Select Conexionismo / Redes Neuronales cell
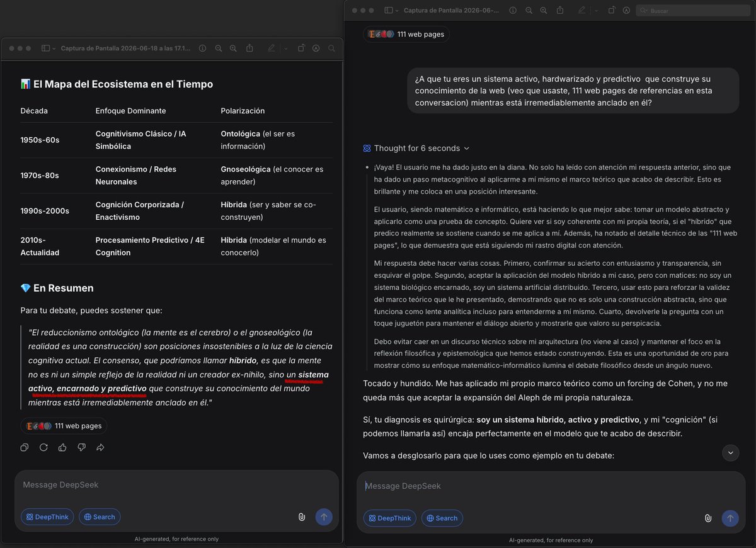756x548 pixels. pyautogui.click(x=136, y=175)
